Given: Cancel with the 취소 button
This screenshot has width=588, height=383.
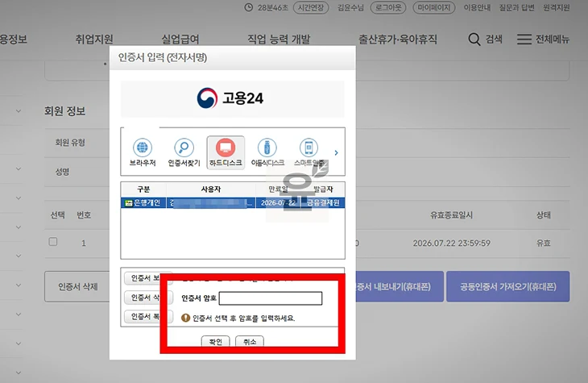Looking at the screenshot, I should tap(250, 342).
